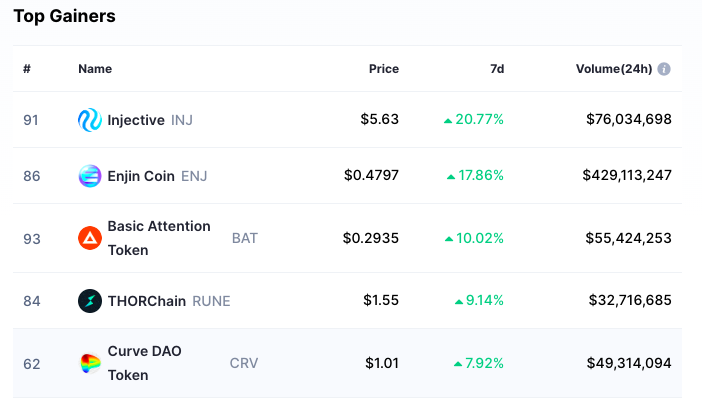Click the Curve DAO Token logo icon
The image size is (702, 412).
(x=90, y=363)
